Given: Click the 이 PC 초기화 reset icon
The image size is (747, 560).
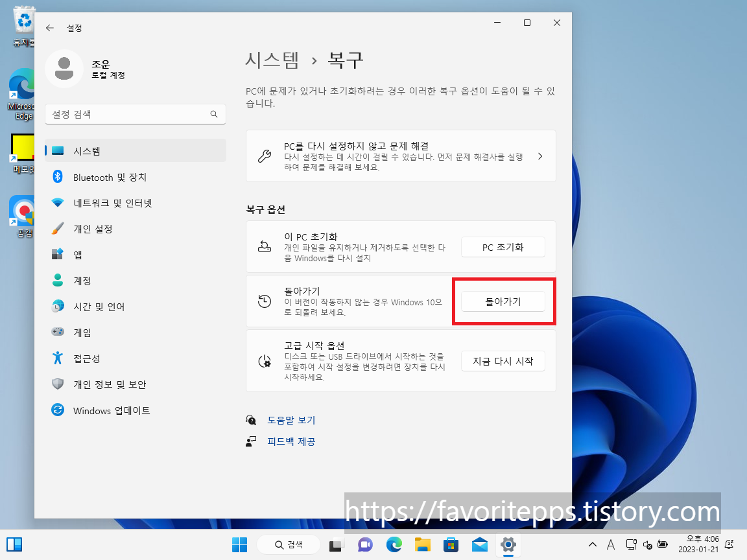Looking at the screenshot, I should click(265, 247).
